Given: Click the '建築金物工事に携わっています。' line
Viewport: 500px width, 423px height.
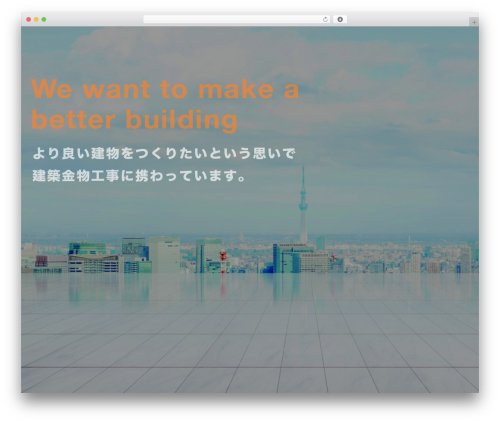Looking at the screenshot, I should [x=139, y=176].
